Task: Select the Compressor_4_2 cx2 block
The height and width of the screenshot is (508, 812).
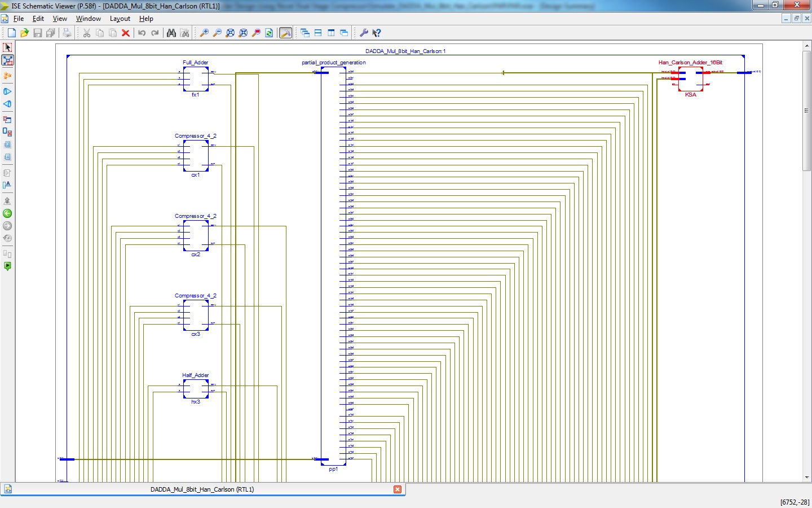Action: (x=196, y=235)
